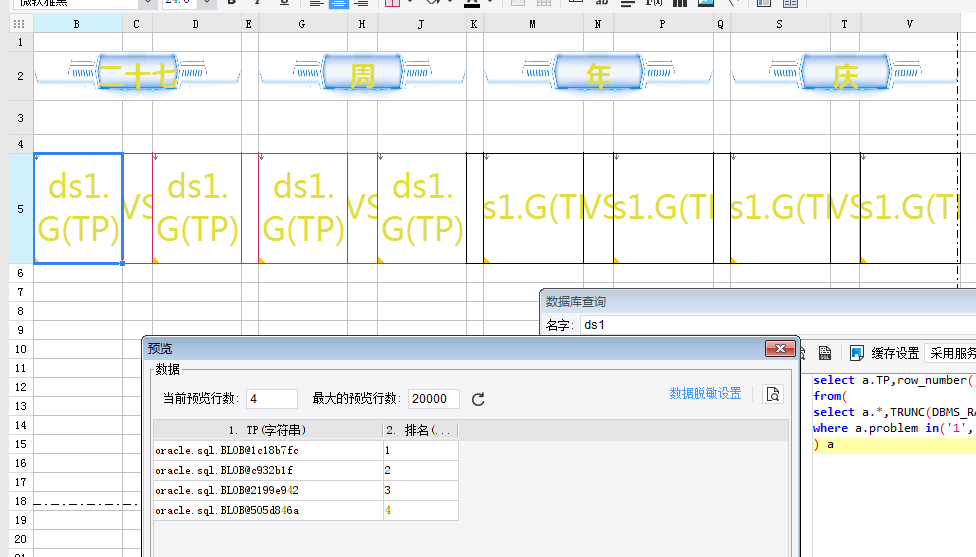976x557 pixels.
Task: Click 最大的预览行数 field showing 20000
Action: (434, 398)
